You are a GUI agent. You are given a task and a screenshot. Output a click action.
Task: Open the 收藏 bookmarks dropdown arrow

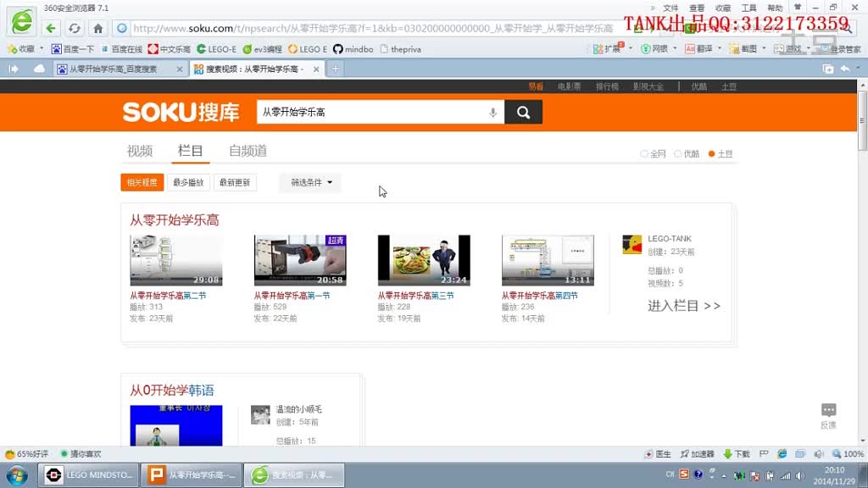[42, 48]
